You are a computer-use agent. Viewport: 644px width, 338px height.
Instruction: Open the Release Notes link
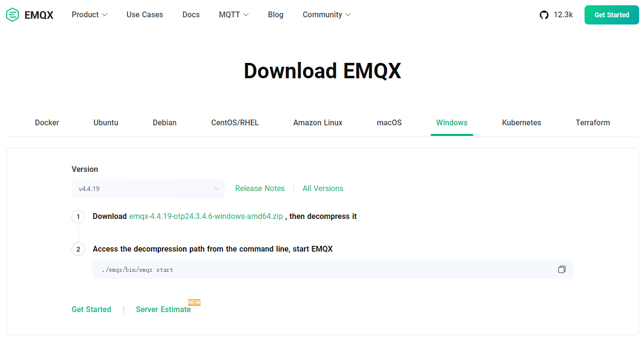tap(260, 189)
